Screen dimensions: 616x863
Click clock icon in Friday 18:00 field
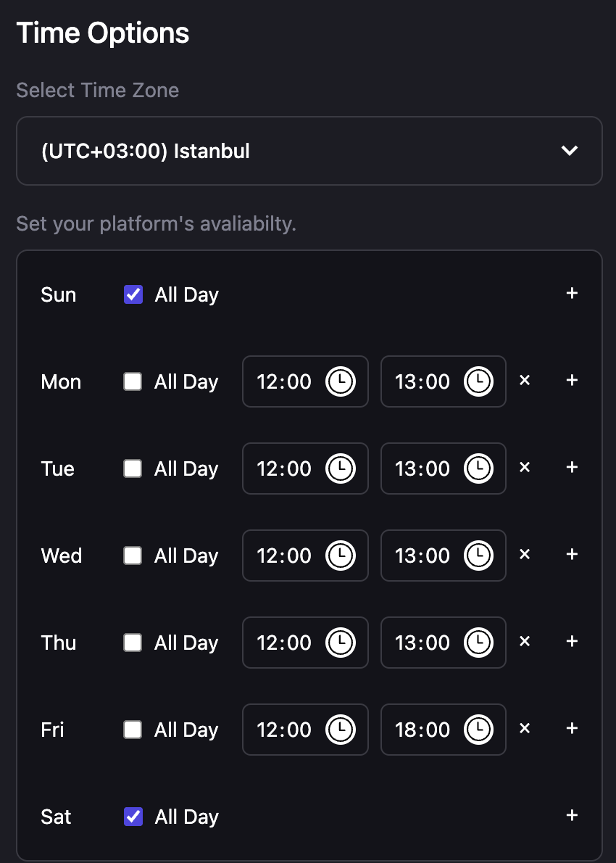(478, 730)
